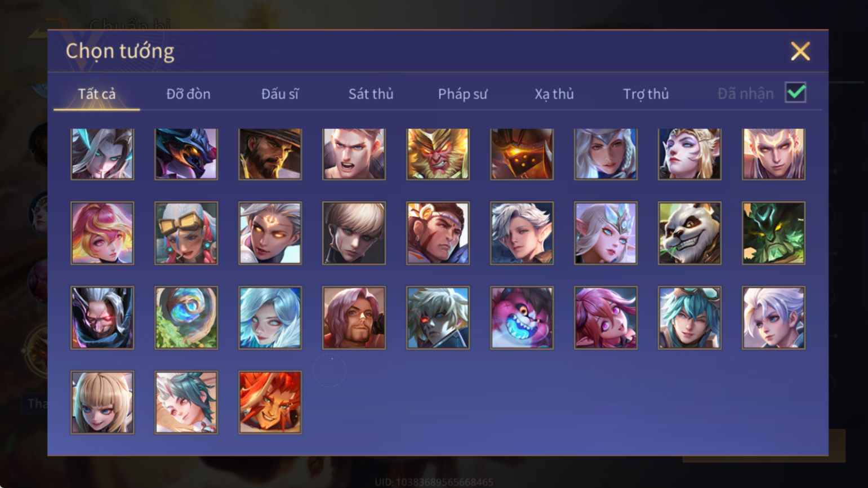Viewport: 868px width, 488px height.
Task: Choose the armored golden helmet hero
Action: pyautogui.click(x=522, y=154)
